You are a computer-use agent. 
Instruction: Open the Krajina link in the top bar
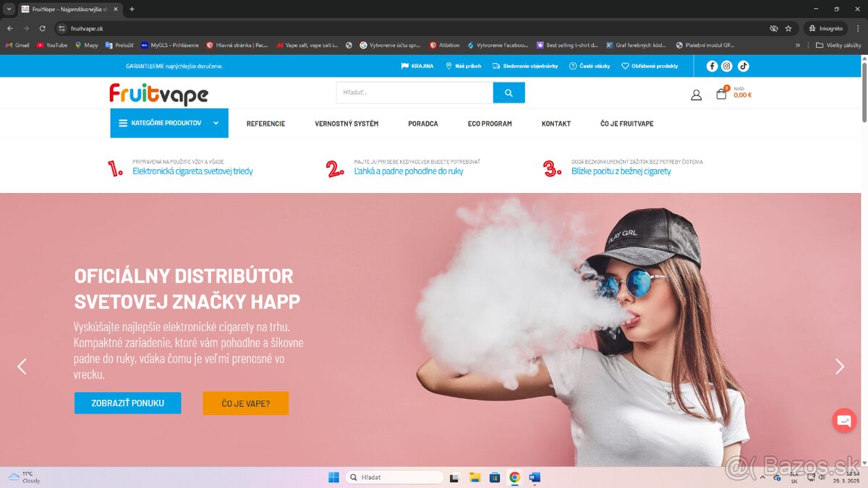417,66
